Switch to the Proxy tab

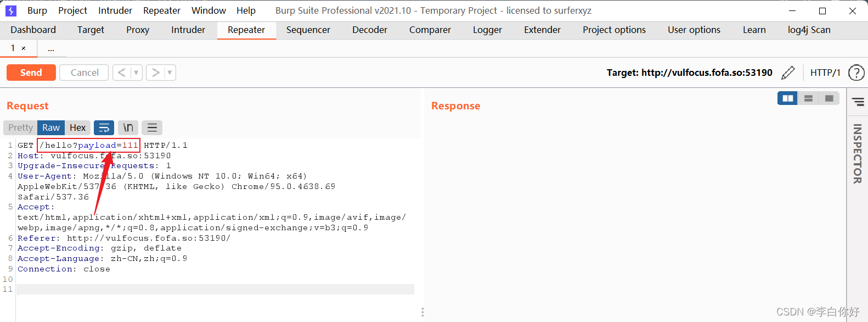click(138, 30)
